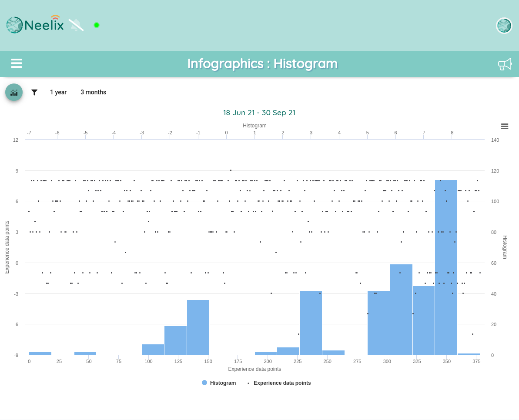Image resolution: width=519 pixels, height=420 pixels.
Task: Click the Neelix logo
Action: tap(35, 25)
